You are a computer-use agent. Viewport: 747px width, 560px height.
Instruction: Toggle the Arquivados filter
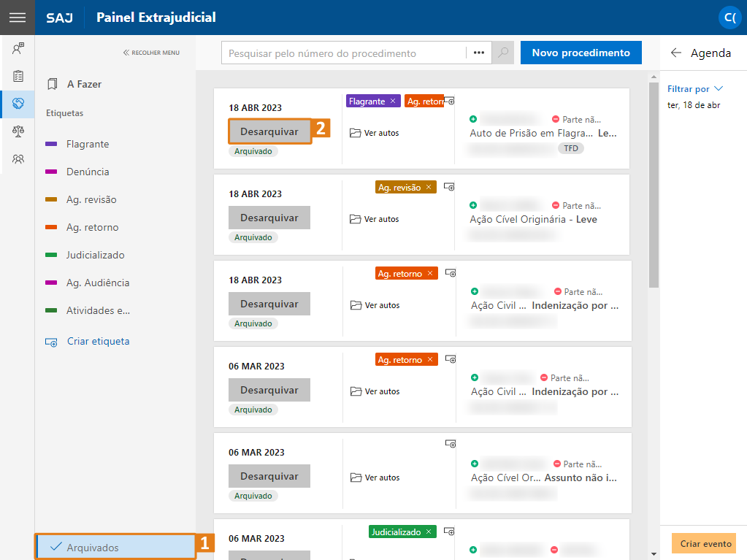[x=115, y=547]
